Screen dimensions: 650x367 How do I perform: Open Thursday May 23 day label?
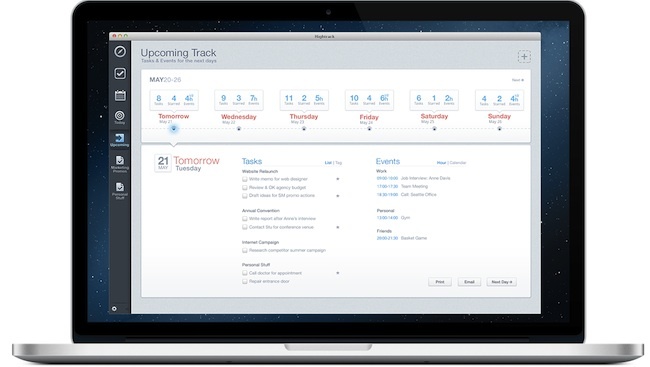[304, 119]
